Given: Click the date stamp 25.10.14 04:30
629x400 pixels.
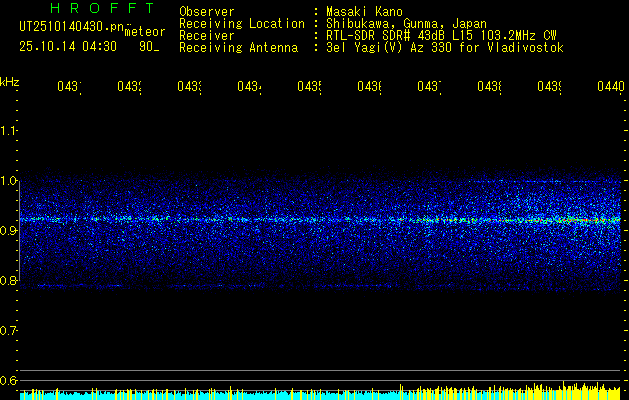Looking at the screenshot, I should pos(68,47).
